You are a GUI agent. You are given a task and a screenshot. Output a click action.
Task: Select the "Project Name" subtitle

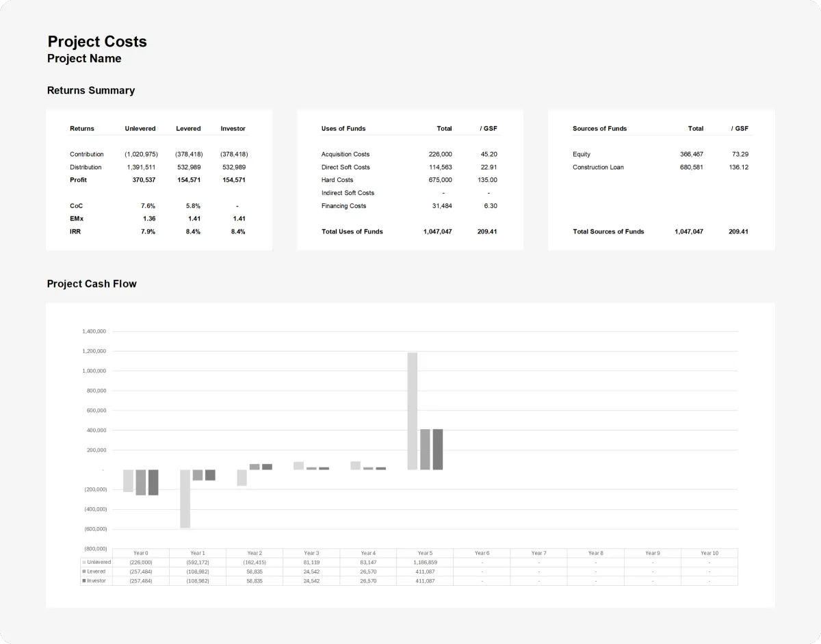click(84, 59)
